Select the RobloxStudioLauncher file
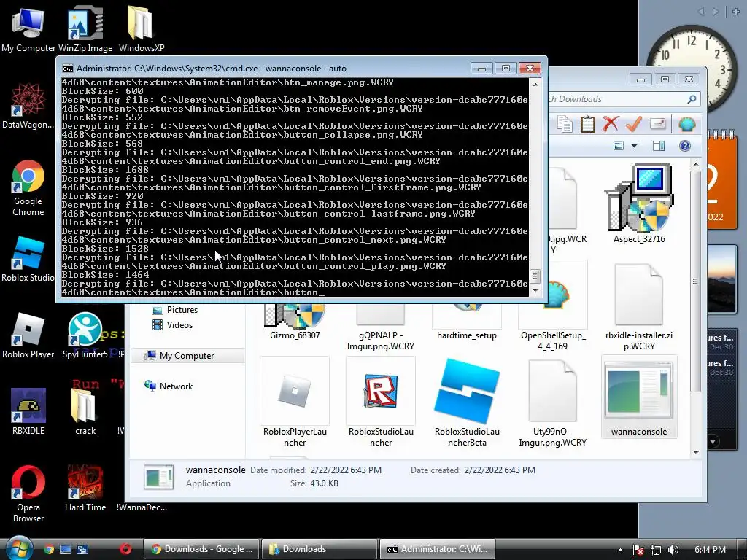The width and height of the screenshot is (747, 560). (381, 402)
